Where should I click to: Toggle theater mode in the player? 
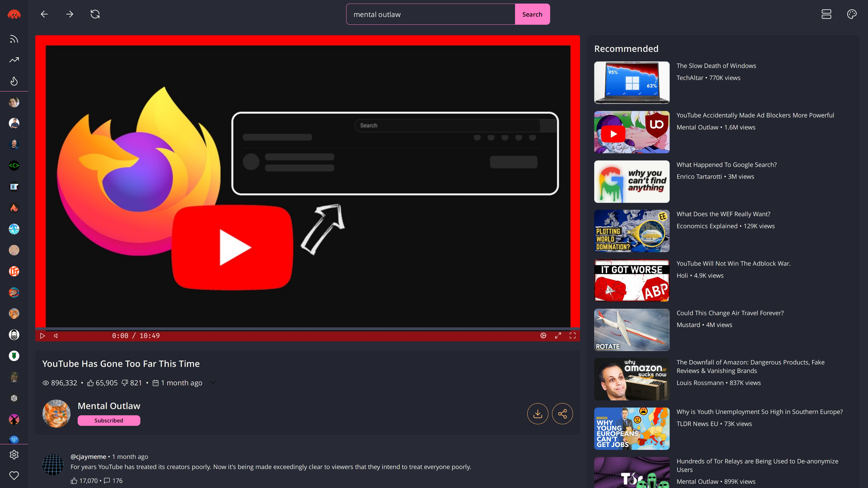[x=558, y=335]
